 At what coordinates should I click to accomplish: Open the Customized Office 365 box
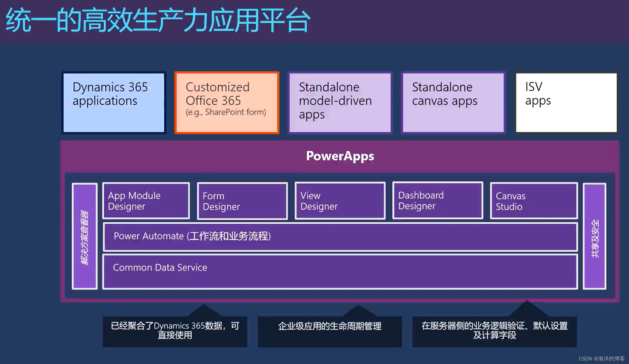pyautogui.click(x=226, y=102)
